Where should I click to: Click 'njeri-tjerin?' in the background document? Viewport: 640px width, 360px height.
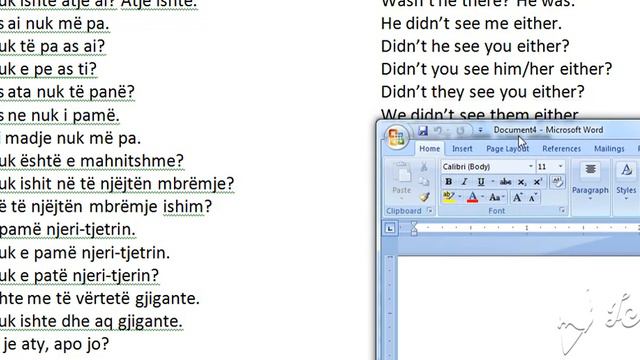[x=115, y=276]
